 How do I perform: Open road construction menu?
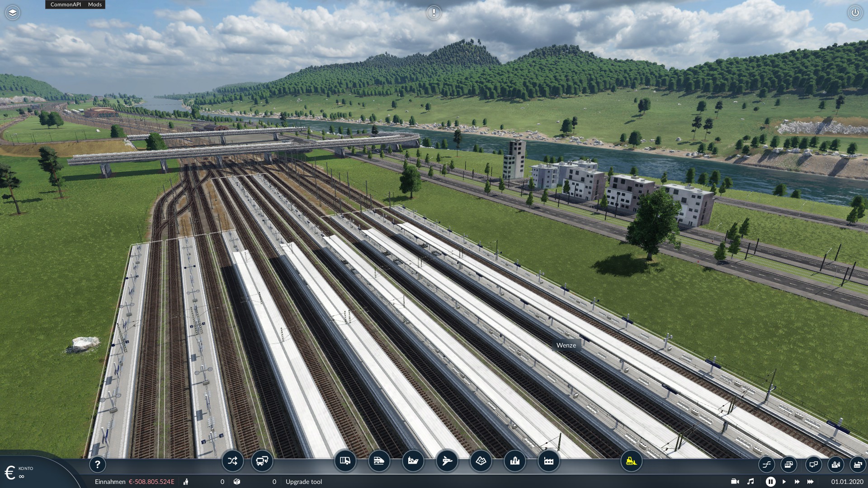[345, 461]
